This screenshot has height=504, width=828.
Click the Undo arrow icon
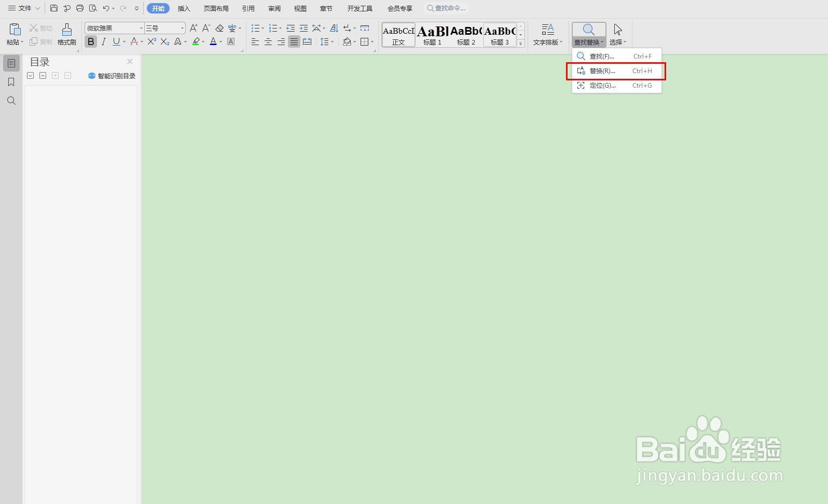click(106, 8)
